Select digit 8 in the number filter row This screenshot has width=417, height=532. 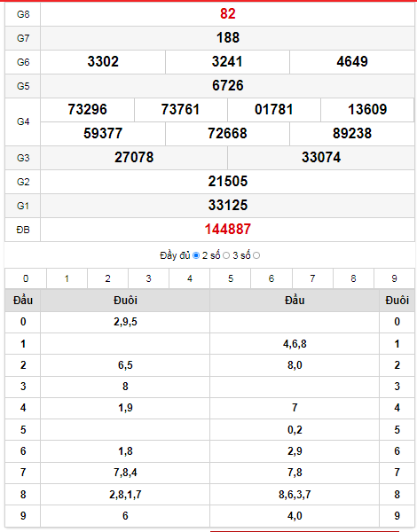(x=353, y=278)
